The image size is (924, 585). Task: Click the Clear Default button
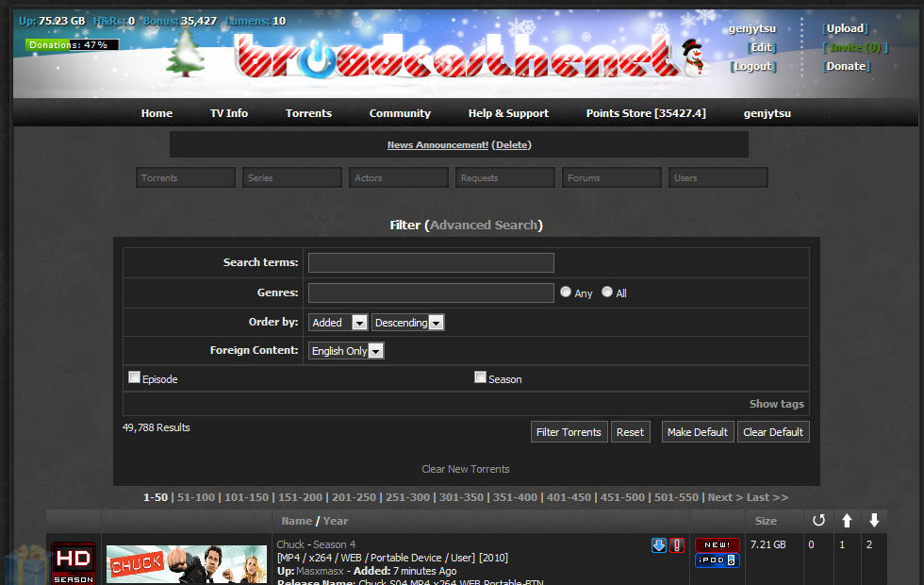pyautogui.click(x=773, y=432)
